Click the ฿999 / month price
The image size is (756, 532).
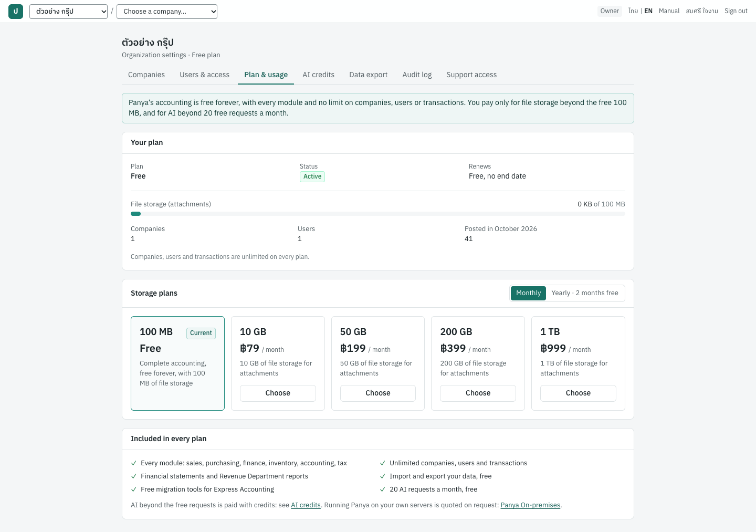[565, 349]
